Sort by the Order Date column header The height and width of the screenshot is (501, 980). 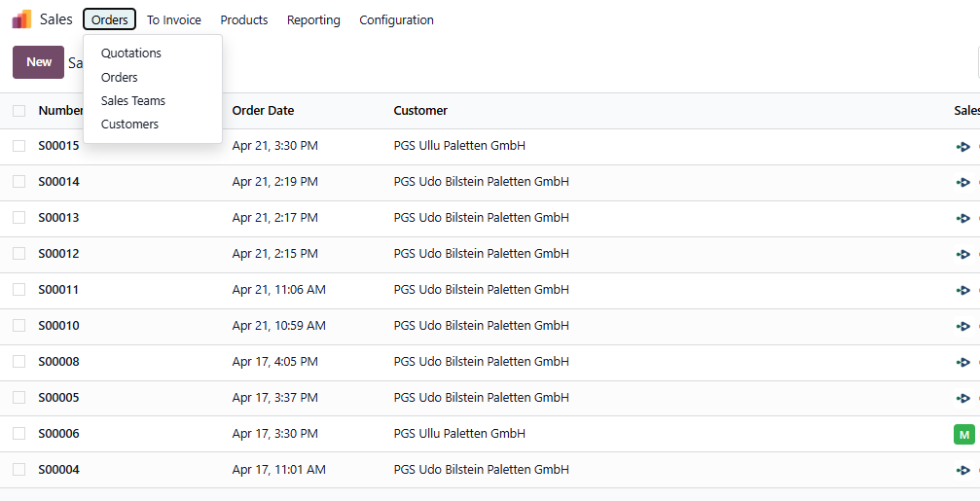(x=263, y=111)
